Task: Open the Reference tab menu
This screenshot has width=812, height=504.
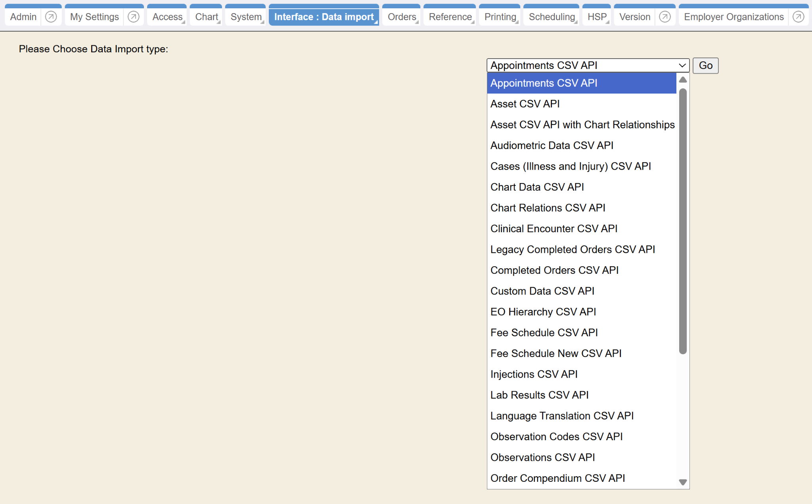Action: pos(450,17)
